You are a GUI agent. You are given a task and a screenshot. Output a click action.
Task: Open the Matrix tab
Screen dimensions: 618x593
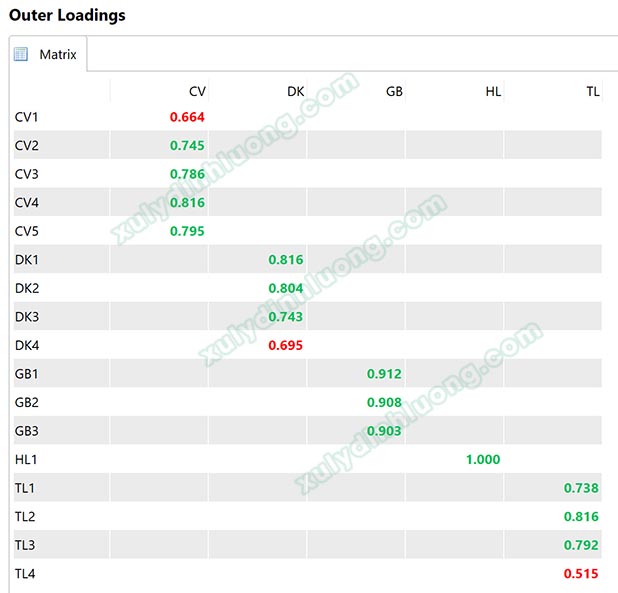48,54
